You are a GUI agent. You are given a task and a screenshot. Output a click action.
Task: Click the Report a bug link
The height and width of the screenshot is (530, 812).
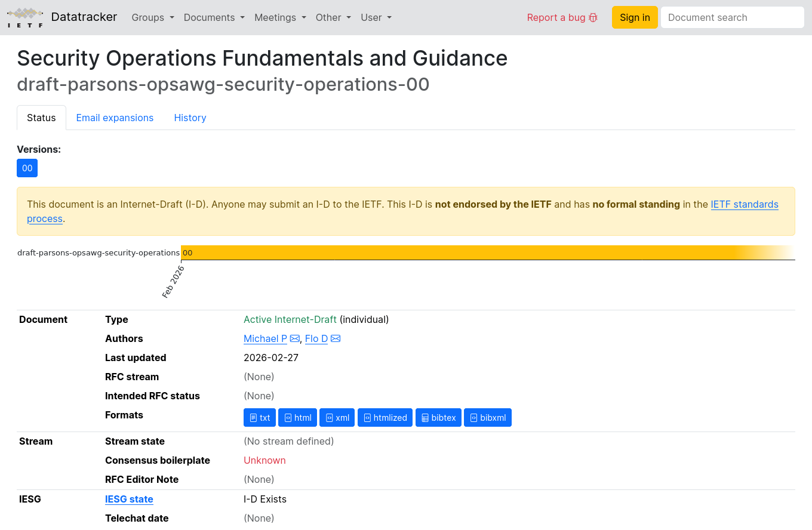tap(562, 17)
